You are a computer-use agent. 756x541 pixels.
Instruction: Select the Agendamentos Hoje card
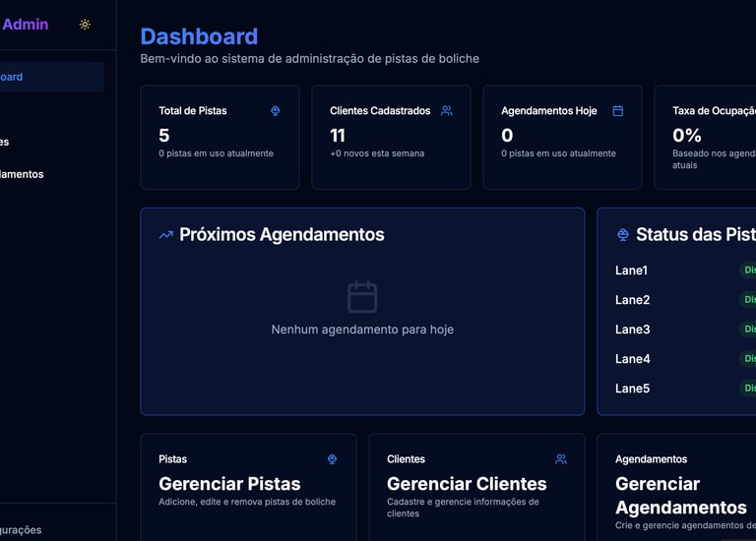(562, 138)
